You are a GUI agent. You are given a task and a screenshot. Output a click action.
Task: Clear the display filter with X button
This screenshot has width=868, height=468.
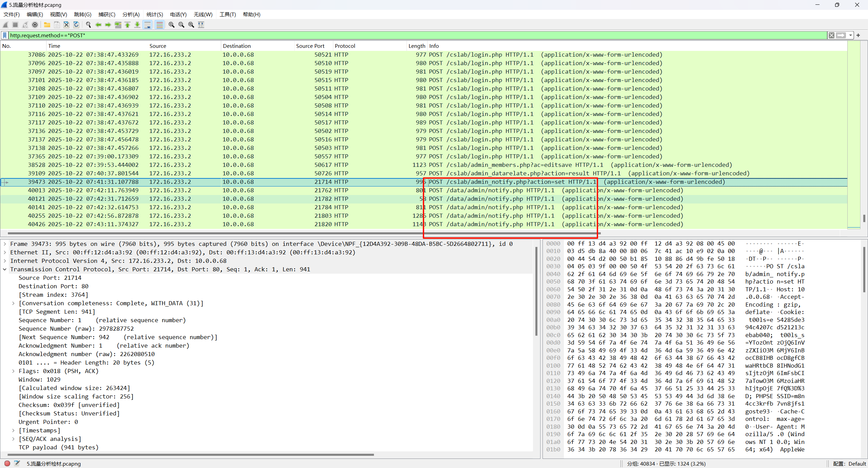point(831,35)
